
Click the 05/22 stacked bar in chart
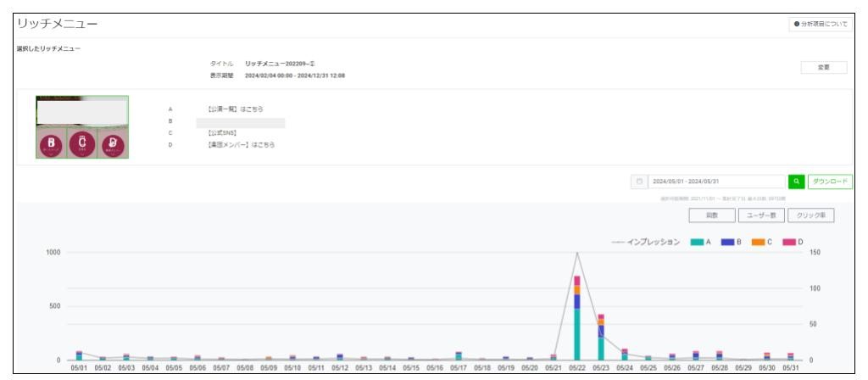coord(576,318)
